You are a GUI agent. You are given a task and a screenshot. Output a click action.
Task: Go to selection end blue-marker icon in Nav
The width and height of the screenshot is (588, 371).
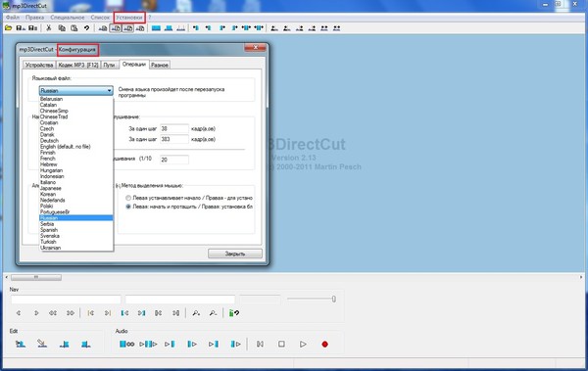point(142,313)
